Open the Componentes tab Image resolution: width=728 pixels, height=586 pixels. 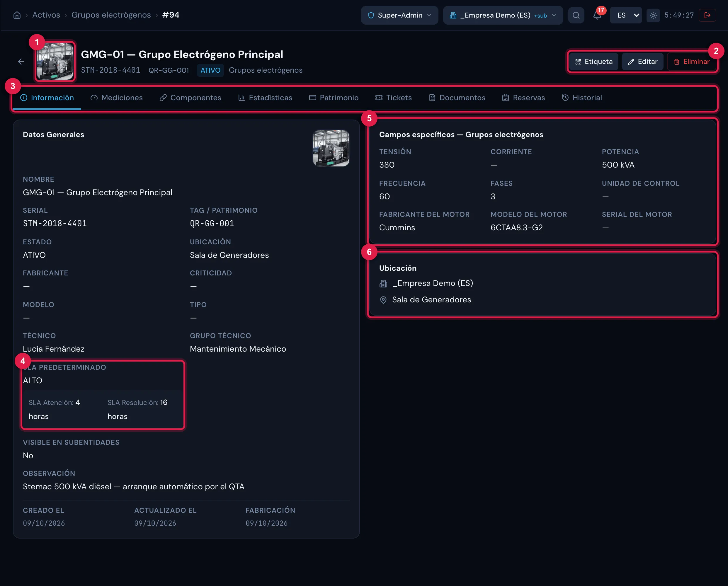pos(190,98)
